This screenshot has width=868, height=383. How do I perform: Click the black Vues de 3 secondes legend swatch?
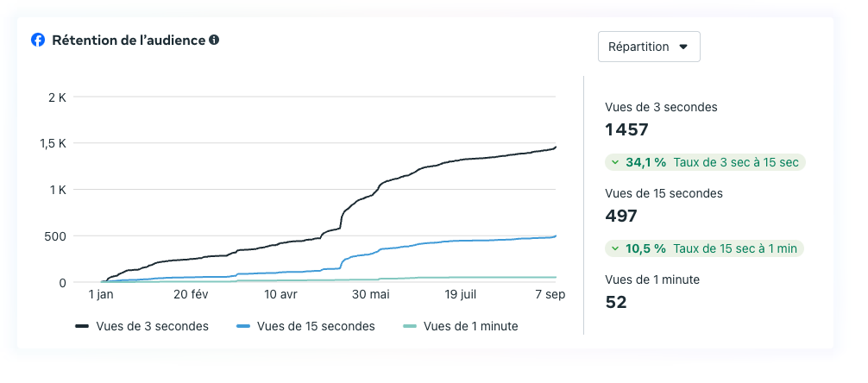click(83, 326)
